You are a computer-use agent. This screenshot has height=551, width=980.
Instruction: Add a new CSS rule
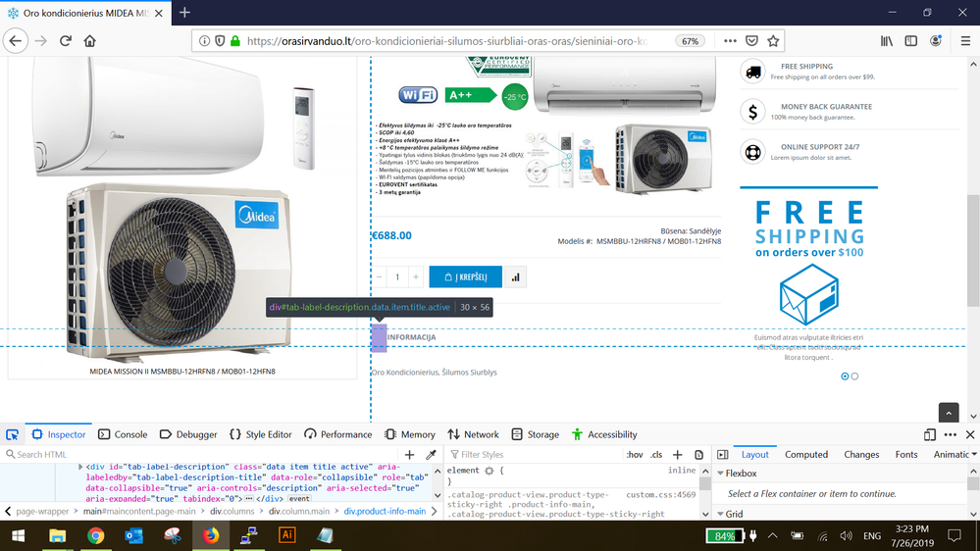pyautogui.click(x=678, y=455)
